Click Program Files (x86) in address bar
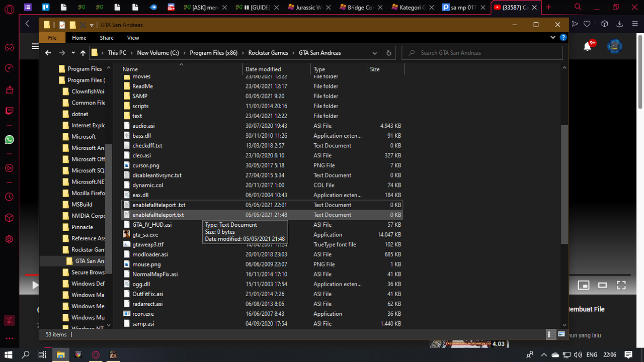Image resolution: width=644 pixels, height=362 pixels. click(214, 53)
